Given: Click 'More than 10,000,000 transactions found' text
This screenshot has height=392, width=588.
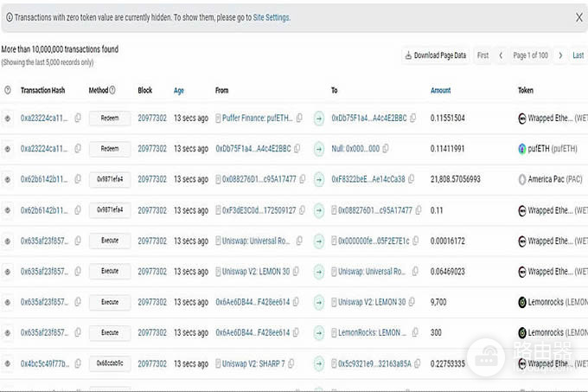Looking at the screenshot, I should 60,49.
